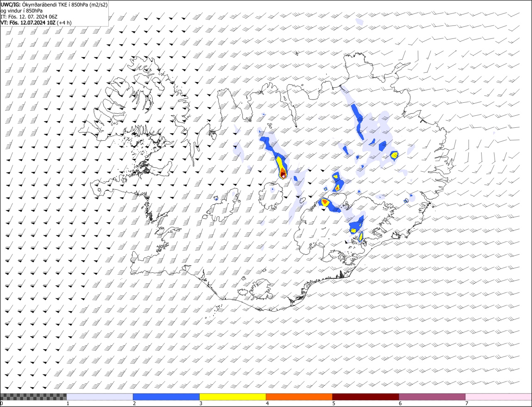Viewport: 532px width, 407px height.
Task: Click the valid time 'VT: Fös. 12.07.2024 10Z'
Action: pyautogui.click(x=28, y=23)
